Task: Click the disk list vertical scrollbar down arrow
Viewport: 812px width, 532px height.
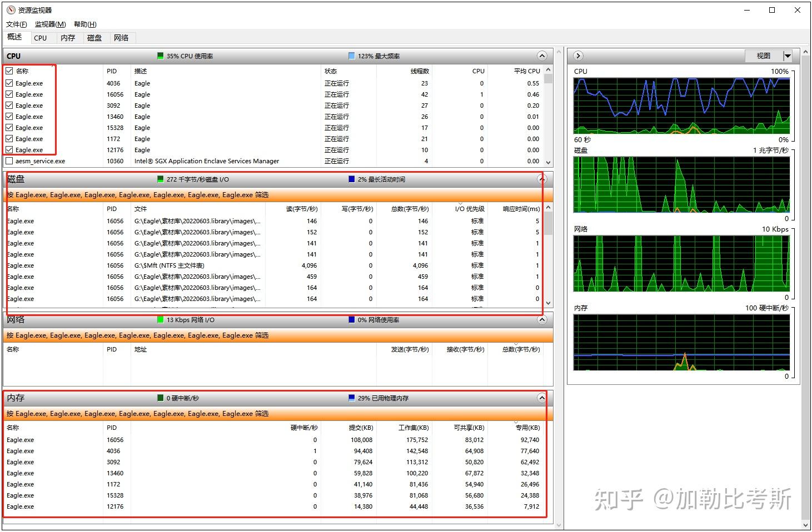Action: click(548, 303)
